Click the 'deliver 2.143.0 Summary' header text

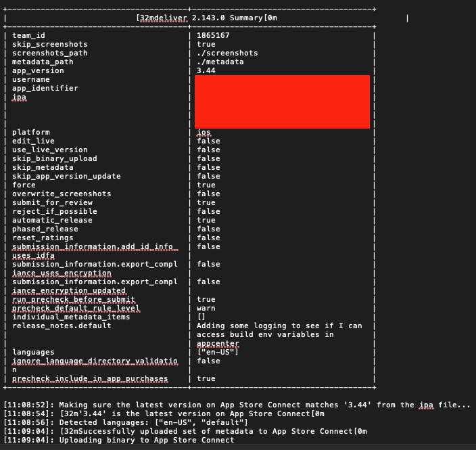pyautogui.click(x=207, y=18)
